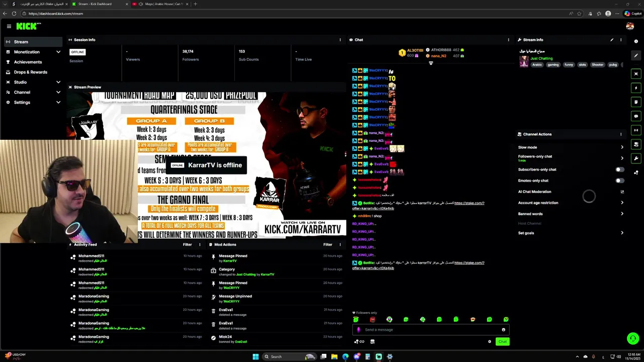Screen dimensions: 644x362
Task: Click the Windows Start button
Action: coord(256,357)
